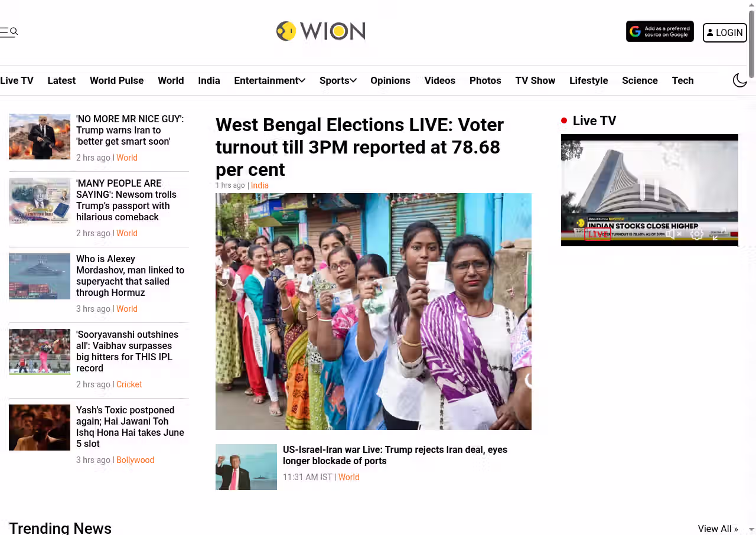Open the West Bengal voters queue image
The image size is (756, 535).
(x=373, y=311)
